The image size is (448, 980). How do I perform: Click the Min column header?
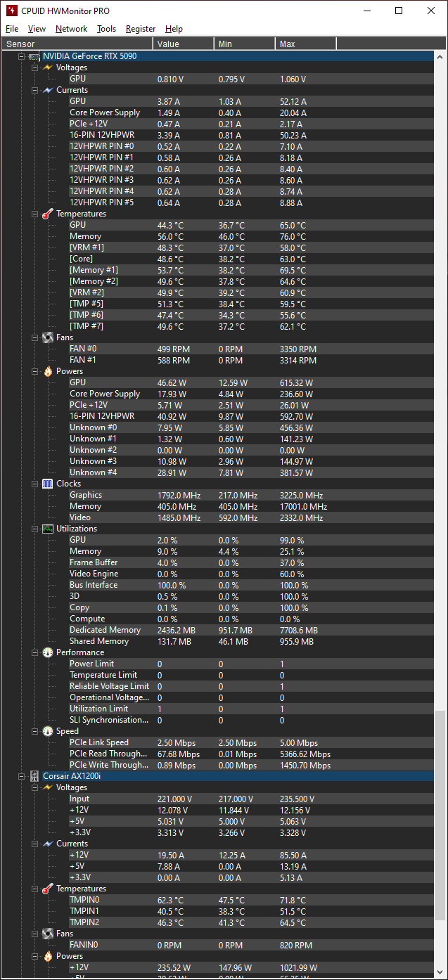[245, 44]
